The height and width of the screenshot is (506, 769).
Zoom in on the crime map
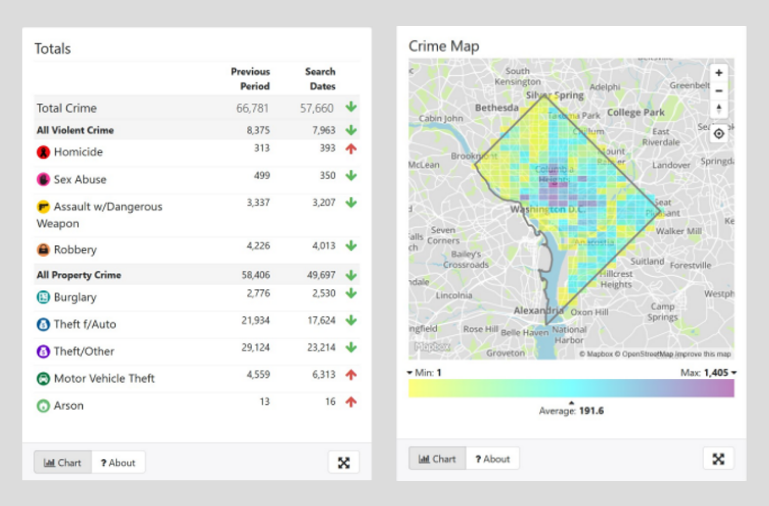tap(718, 73)
